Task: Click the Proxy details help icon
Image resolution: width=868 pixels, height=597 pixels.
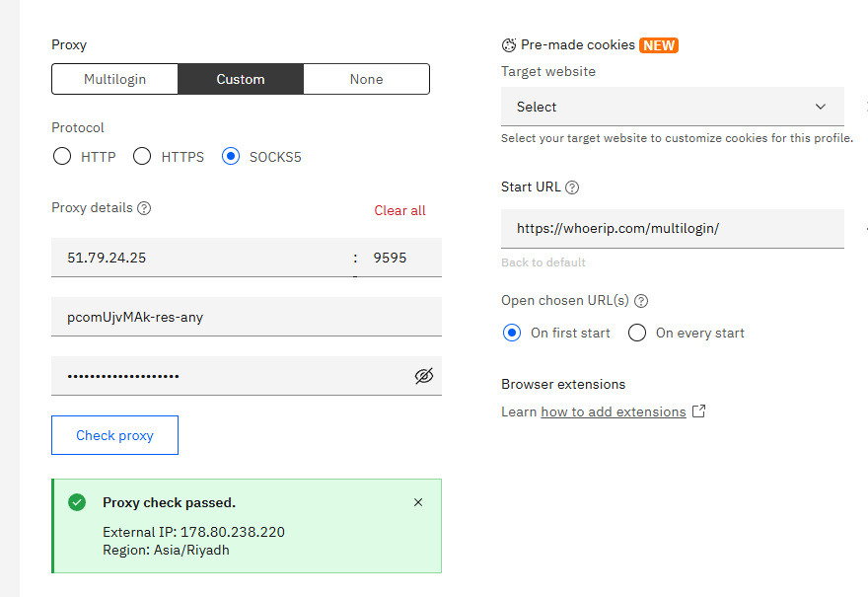Action: pyautogui.click(x=144, y=208)
